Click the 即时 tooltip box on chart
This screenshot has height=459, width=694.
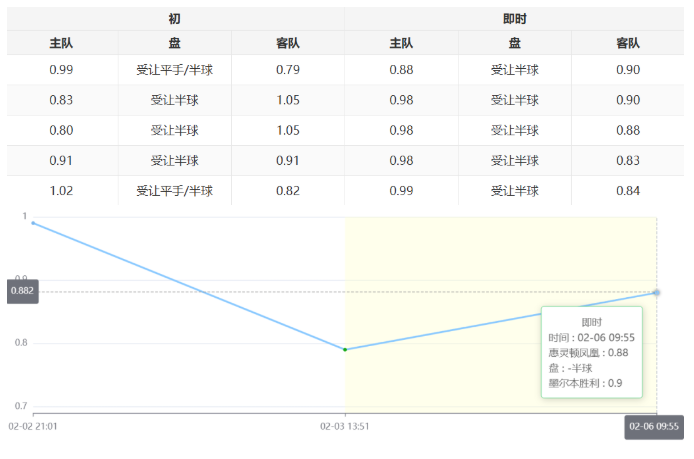point(591,352)
